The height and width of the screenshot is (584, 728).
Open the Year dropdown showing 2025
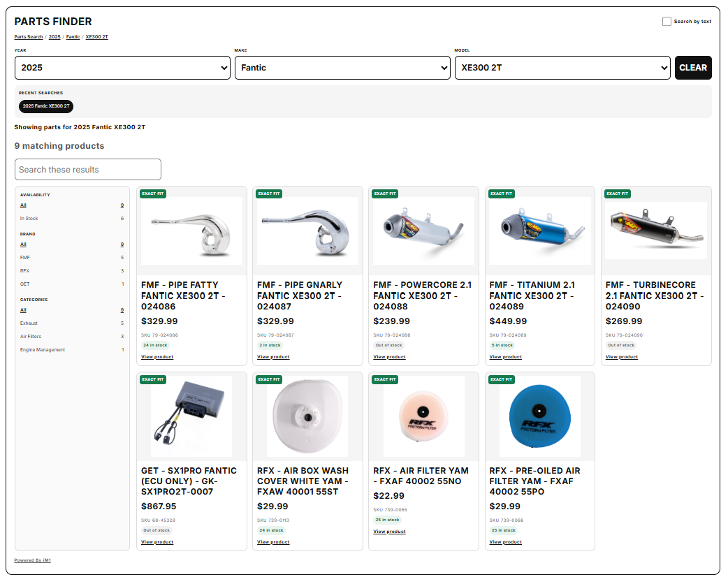tap(122, 68)
